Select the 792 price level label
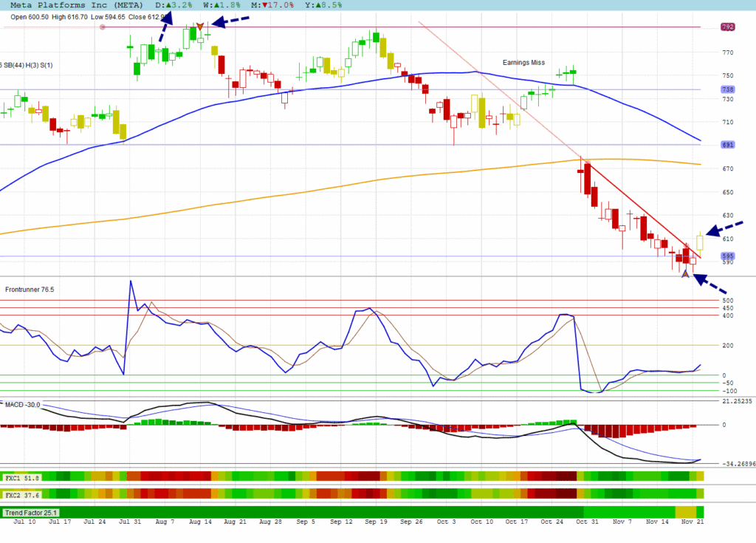756x543 pixels. coord(727,27)
